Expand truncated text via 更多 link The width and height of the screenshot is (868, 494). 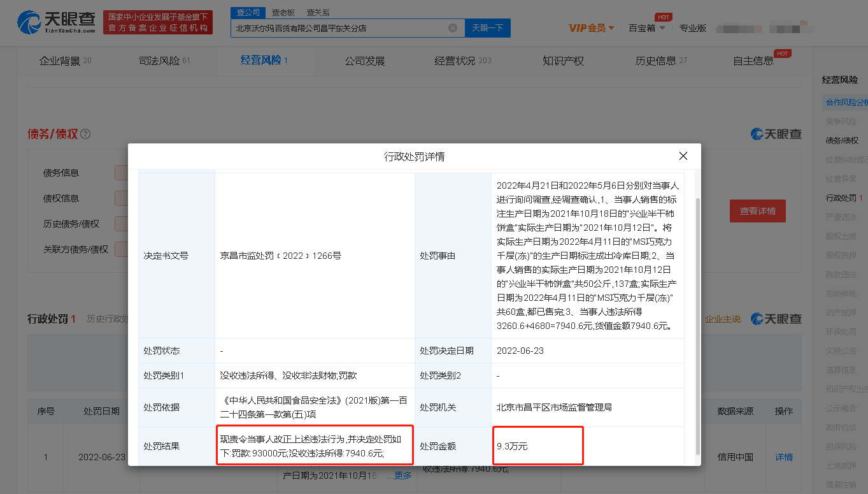(402, 476)
